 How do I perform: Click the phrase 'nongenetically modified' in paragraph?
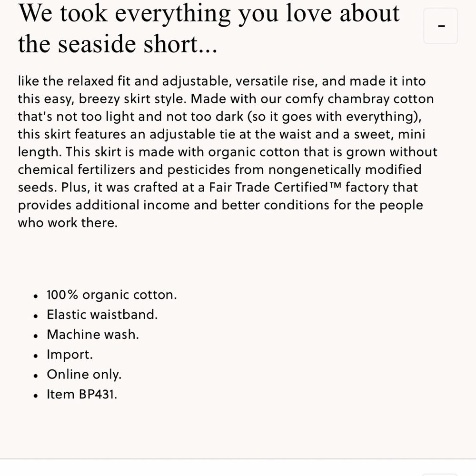click(x=345, y=170)
